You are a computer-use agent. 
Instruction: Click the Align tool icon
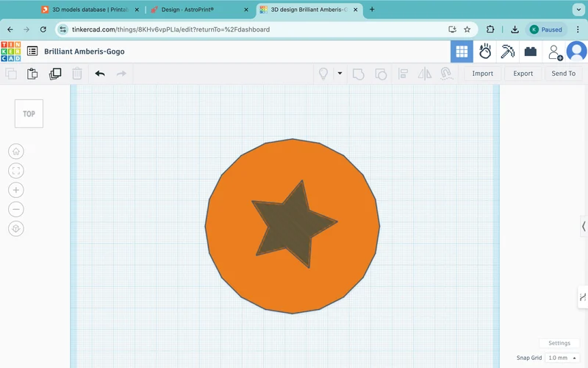pos(403,74)
